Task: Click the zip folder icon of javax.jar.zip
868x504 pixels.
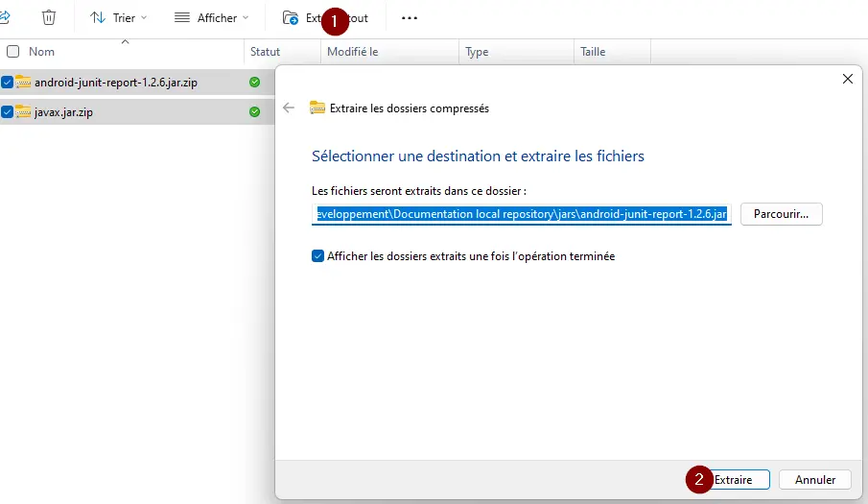Action: pos(23,112)
